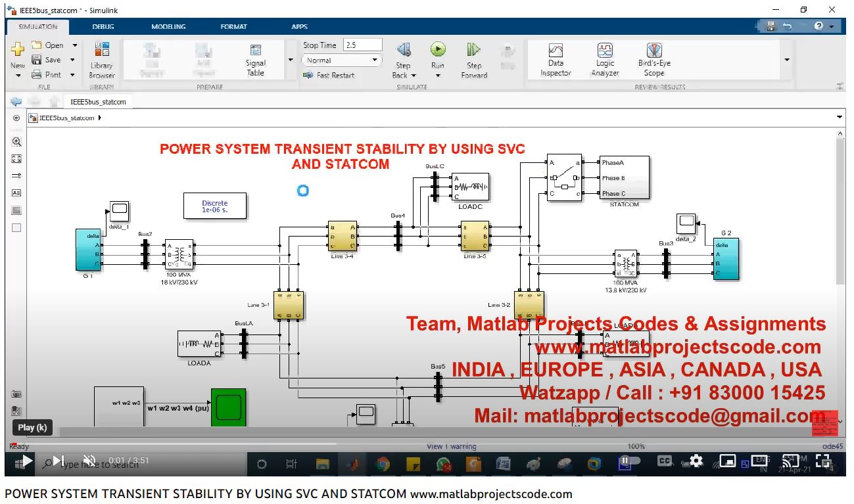The height and width of the screenshot is (504, 854).
Task: Open the Library Browser
Action: point(102,59)
